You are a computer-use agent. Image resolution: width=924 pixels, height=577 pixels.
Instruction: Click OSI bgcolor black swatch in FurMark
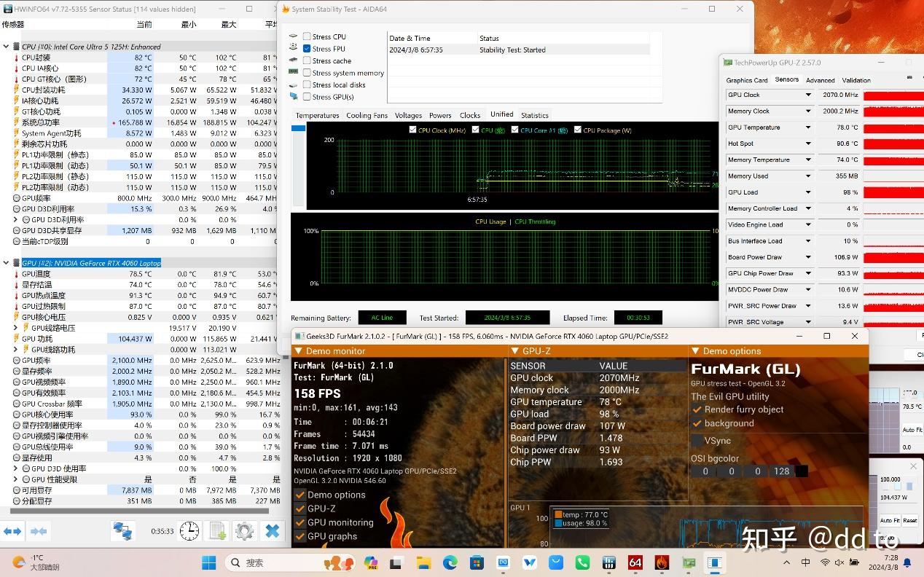coord(802,471)
